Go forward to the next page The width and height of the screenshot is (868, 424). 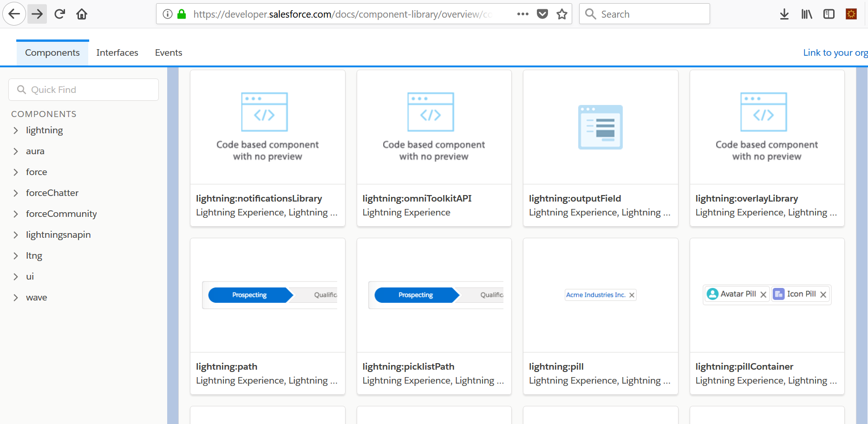[x=37, y=14]
